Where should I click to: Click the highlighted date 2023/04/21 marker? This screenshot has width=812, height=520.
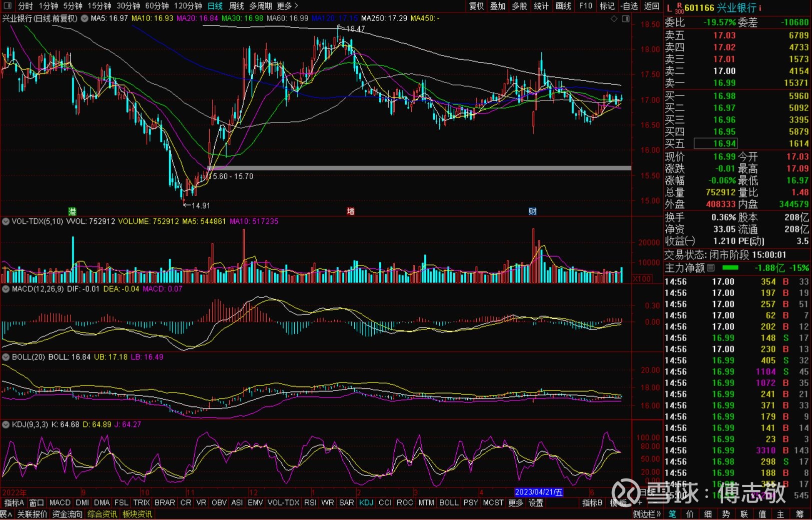click(x=539, y=492)
